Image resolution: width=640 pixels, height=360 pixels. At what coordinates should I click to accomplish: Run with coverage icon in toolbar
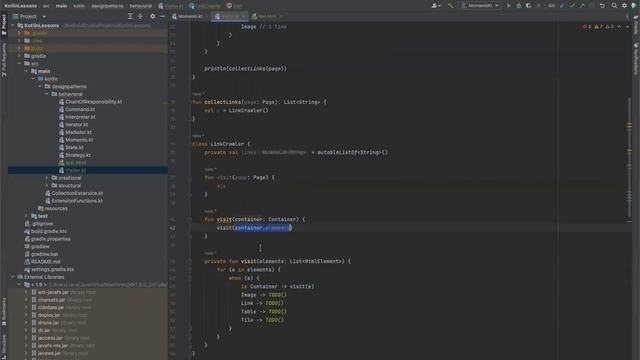click(x=529, y=6)
